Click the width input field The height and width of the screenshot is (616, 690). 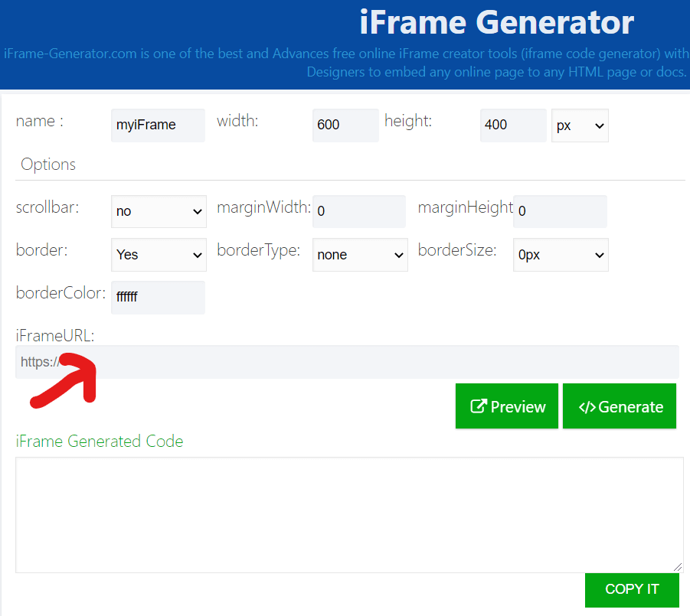coord(345,125)
